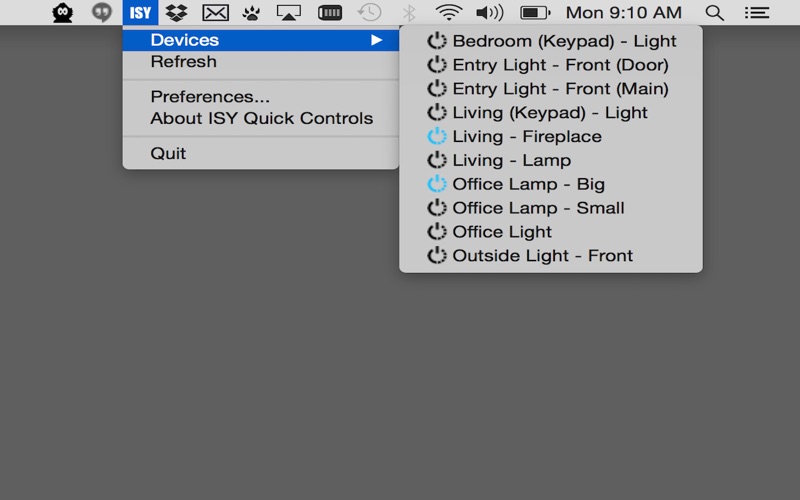Toggle Bedroom (Keypad) - Light device
The image size is (800, 500).
[551, 41]
